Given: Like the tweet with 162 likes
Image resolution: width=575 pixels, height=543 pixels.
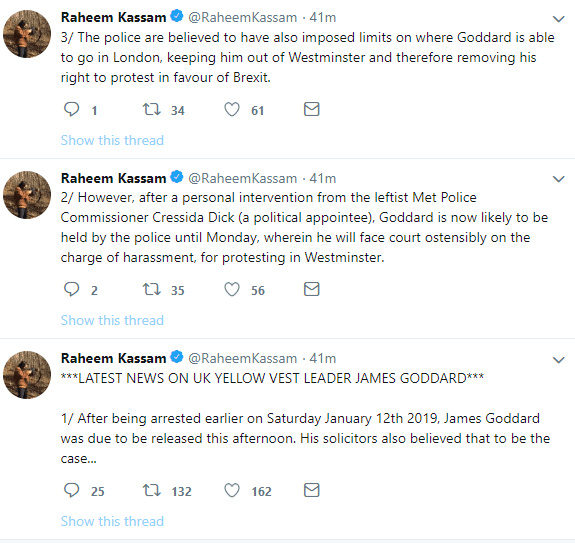Looking at the screenshot, I should [232, 490].
